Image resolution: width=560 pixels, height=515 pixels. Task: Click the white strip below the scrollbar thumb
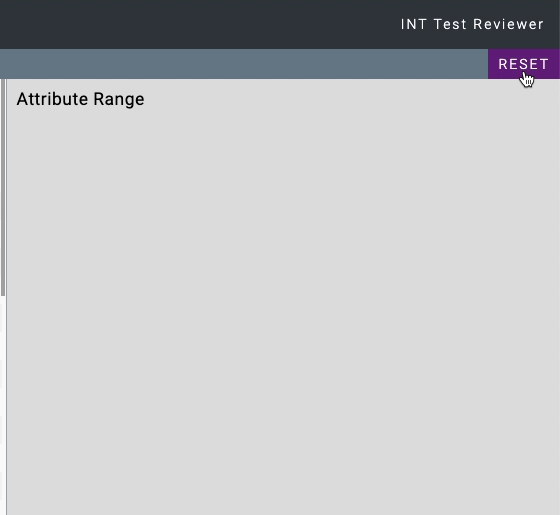tap(2, 405)
